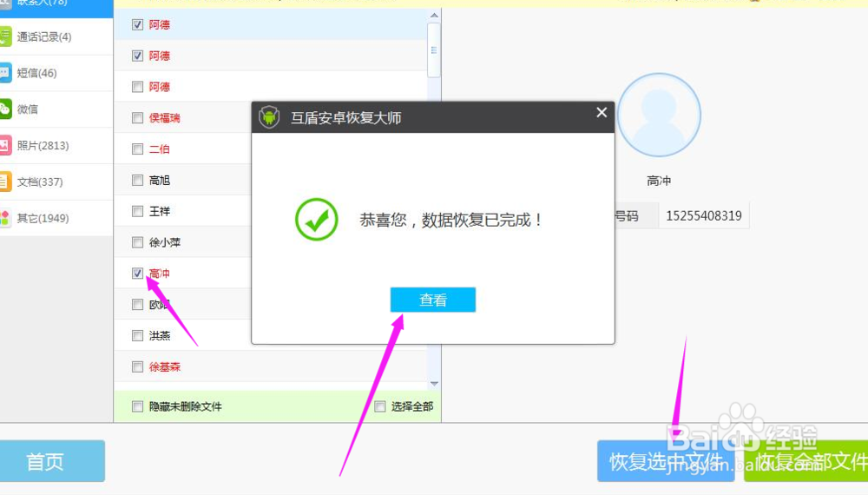Screen dimensions: 868x495
Task: Click the 查看 button in dialog
Action: 433,300
